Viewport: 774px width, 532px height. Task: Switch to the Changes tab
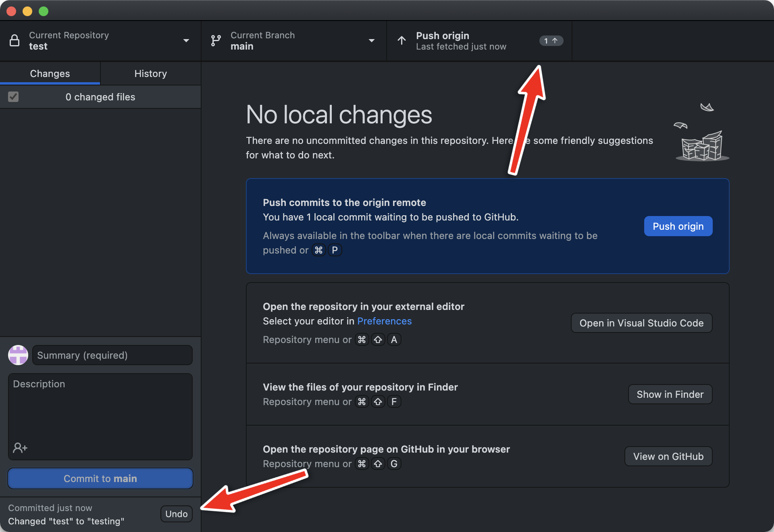pyautogui.click(x=50, y=74)
